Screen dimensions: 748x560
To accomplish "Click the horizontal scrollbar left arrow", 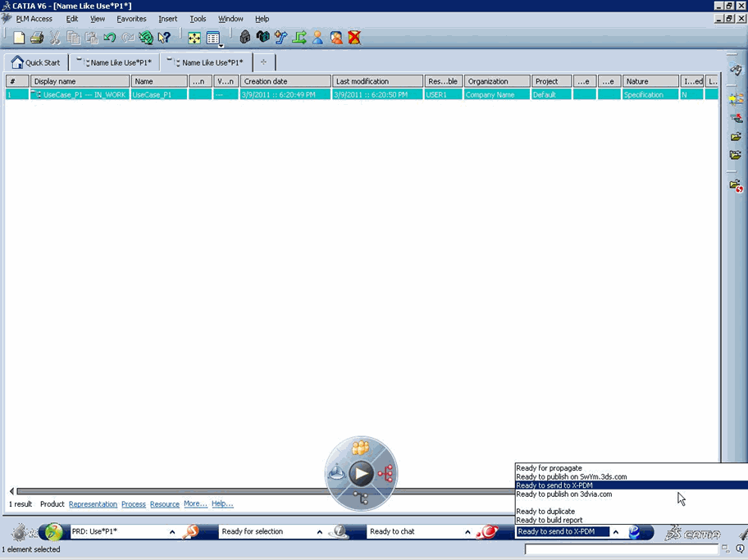I will (11, 491).
